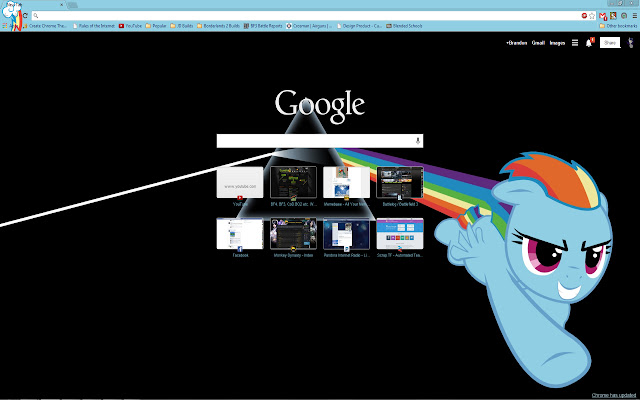Click the round extension icon before Chrome menu
The width and height of the screenshot is (640, 400).
tap(624, 16)
